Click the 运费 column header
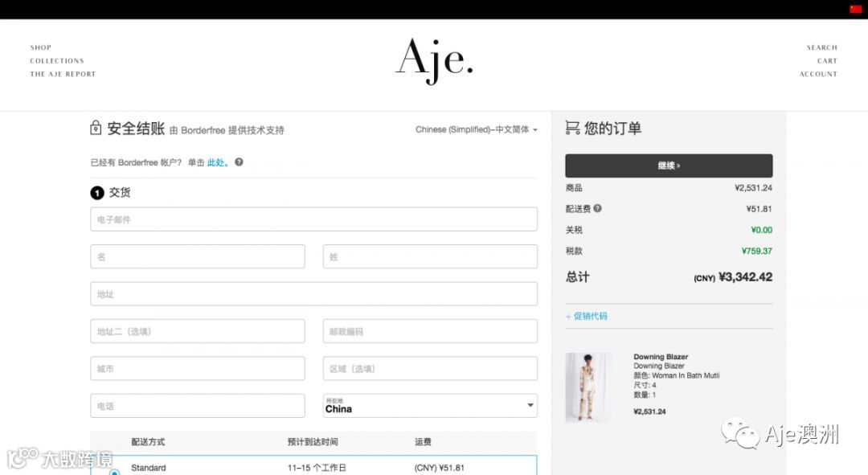Image resolution: width=868 pixels, height=475 pixels. 423,442
